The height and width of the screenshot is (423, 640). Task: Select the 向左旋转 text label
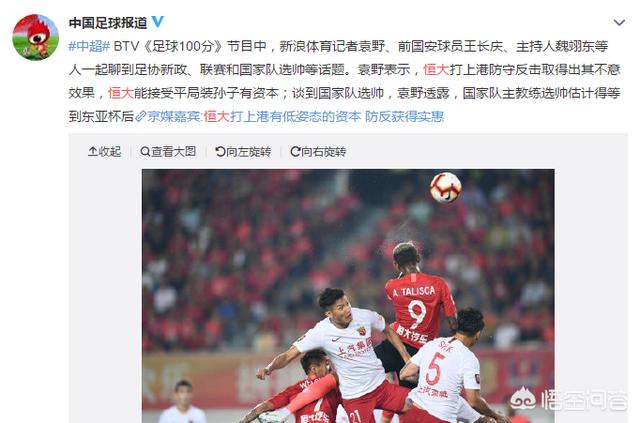249,152
